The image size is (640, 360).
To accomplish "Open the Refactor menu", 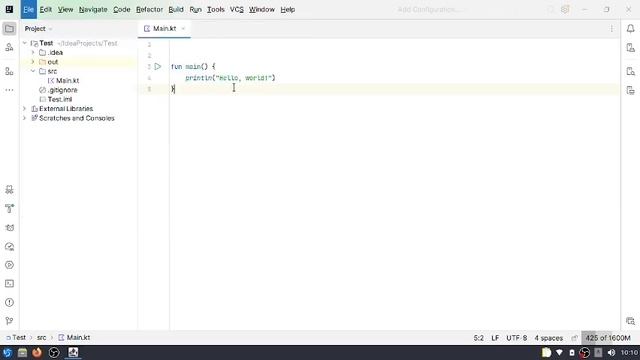I will pyautogui.click(x=149, y=9).
